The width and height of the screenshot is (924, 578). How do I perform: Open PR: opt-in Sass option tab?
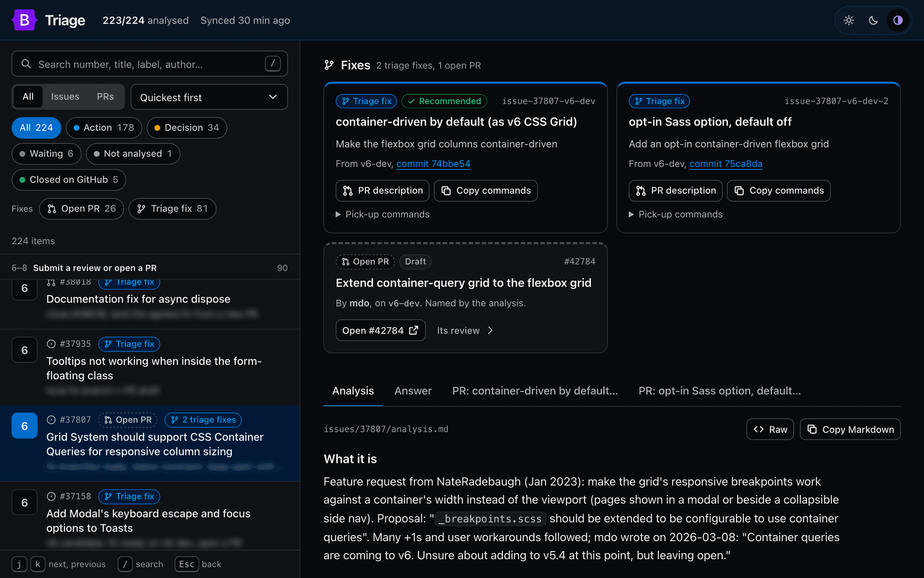pyautogui.click(x=720, y=391)
